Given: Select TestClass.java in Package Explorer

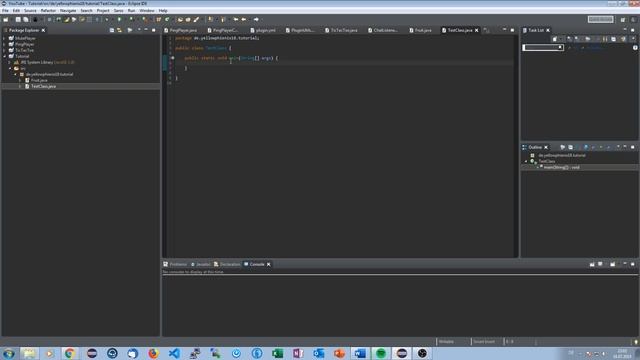Looking at the screenshot, I should [43, 87].
